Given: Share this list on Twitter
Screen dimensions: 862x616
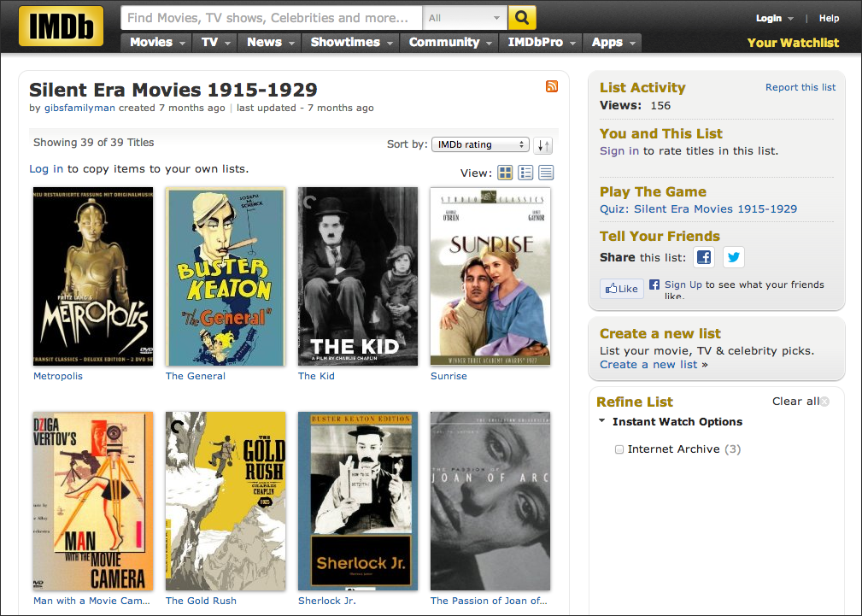Looking at the screenshot, I should click(x=734, y=257).
